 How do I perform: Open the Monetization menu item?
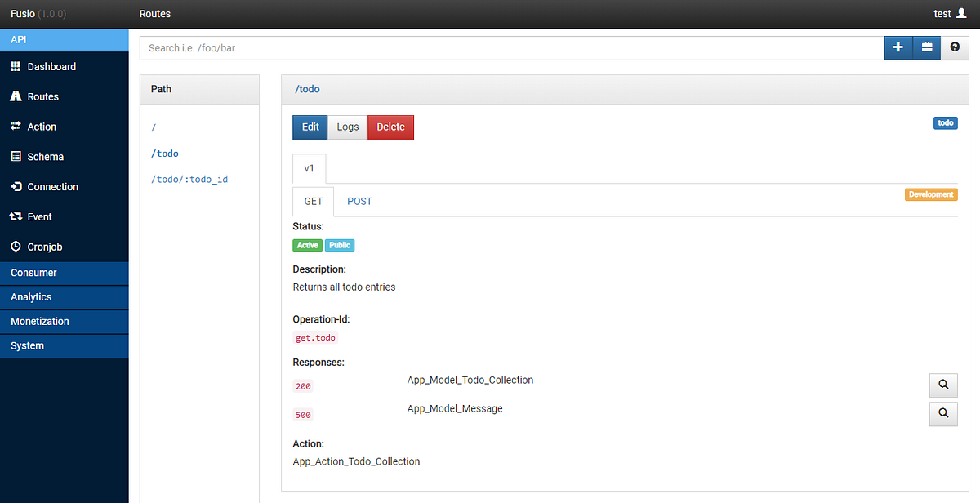coord(41,321)
